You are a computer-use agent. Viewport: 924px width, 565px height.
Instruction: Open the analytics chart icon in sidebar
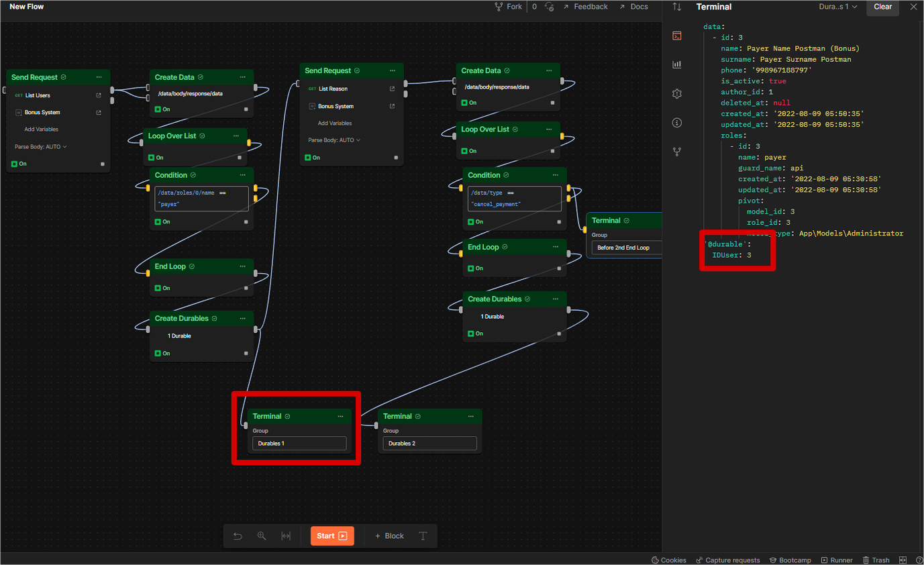(677, 64)
